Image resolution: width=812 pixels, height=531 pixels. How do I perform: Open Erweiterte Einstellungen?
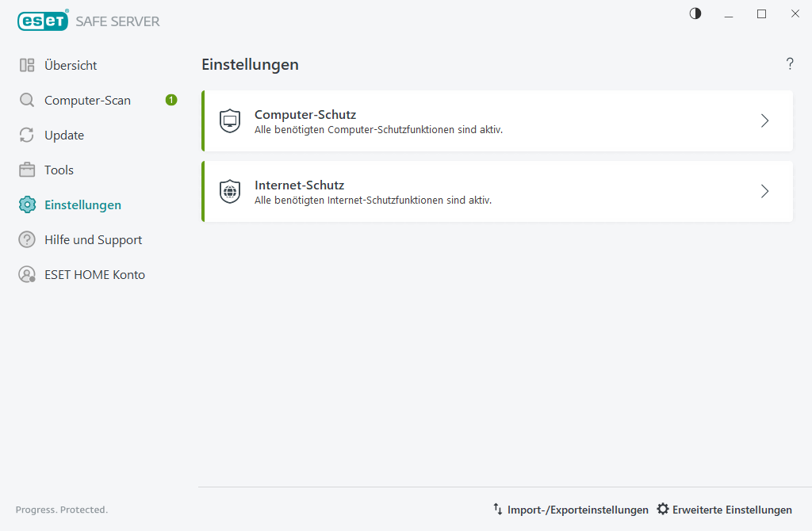731,510
